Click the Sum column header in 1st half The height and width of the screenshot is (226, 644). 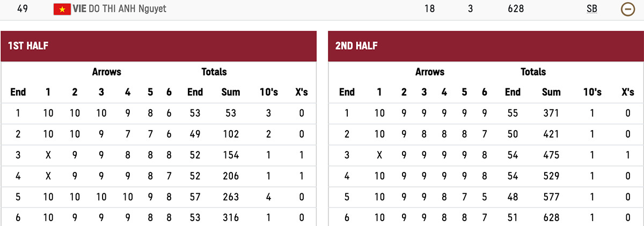click(x=231, y=92)
